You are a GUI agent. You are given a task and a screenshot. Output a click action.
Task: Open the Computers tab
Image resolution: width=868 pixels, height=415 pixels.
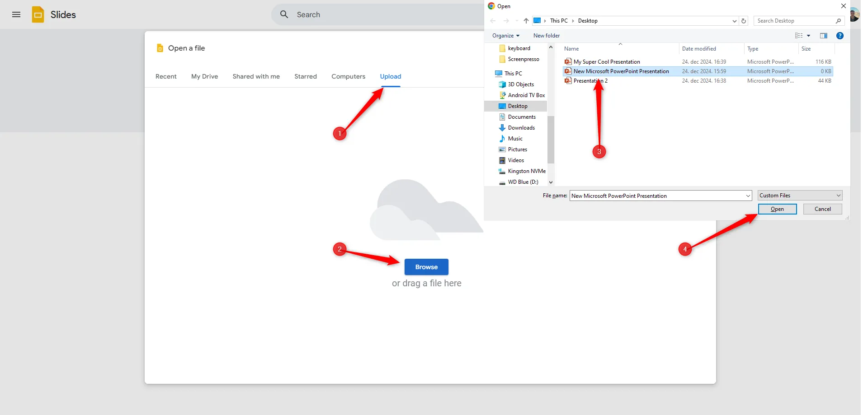click(348, 76)
